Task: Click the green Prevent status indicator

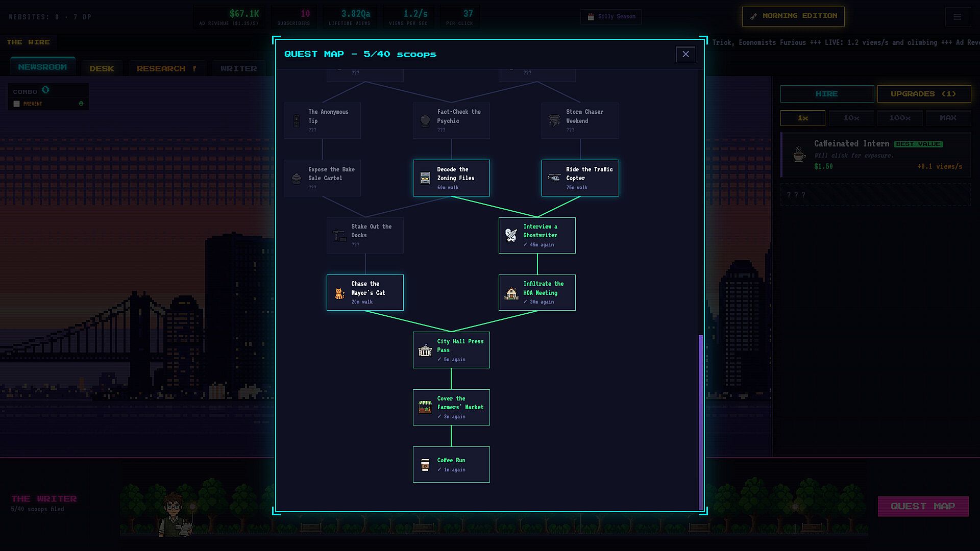Action: 81,104
